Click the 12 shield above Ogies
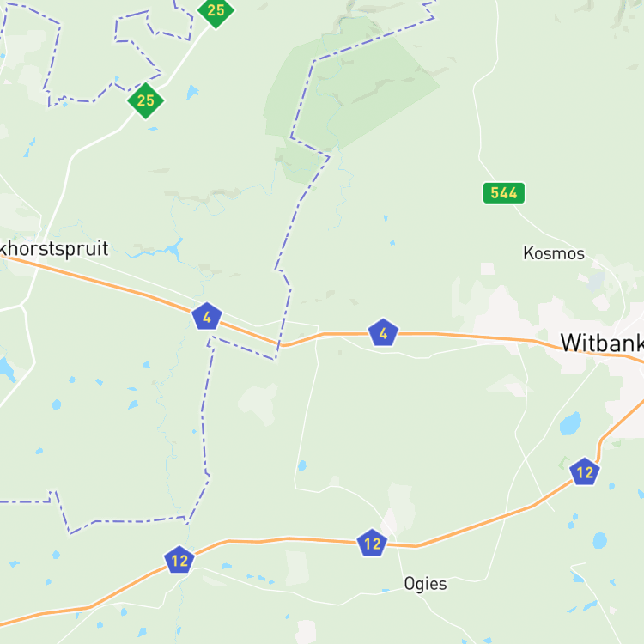644x644 pixels. tap(372, 543)
